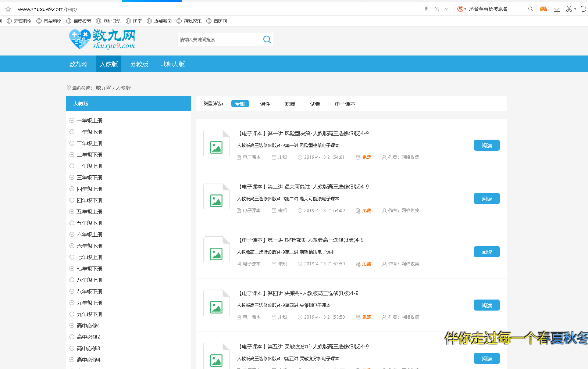Expand the 九年级上册 tree node

pos(72,302)
